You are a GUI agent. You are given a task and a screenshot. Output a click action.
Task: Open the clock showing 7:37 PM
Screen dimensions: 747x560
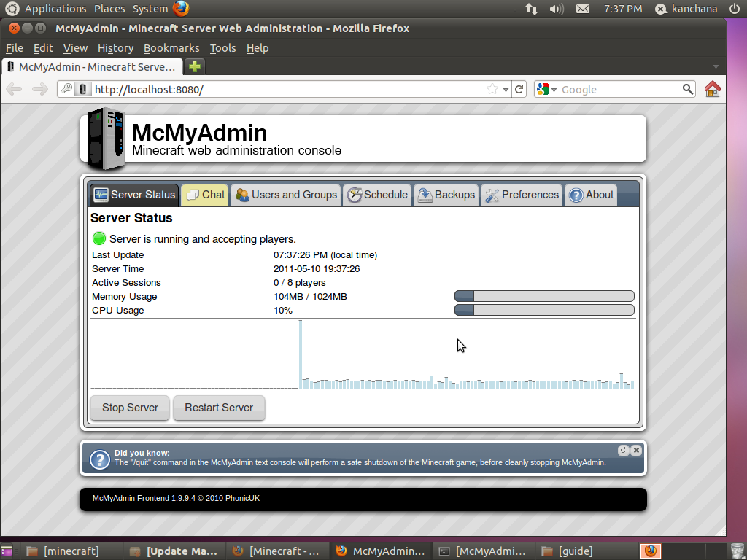point(623,9)
